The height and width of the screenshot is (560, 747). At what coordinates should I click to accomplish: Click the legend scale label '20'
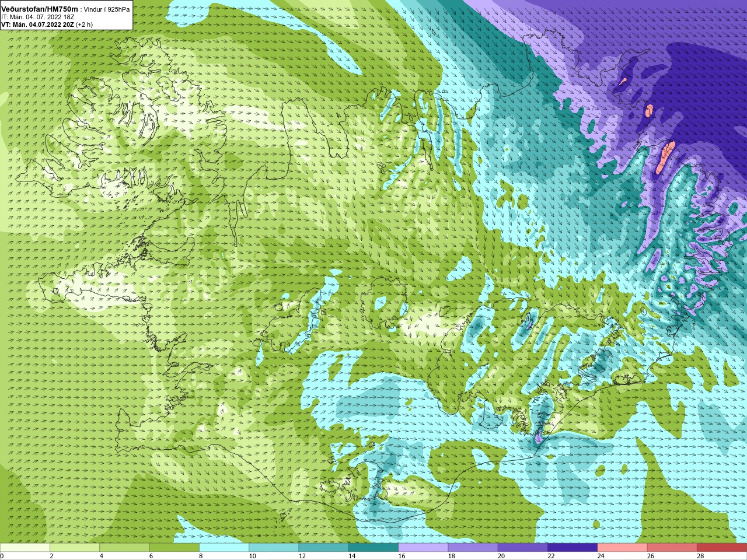coord(501,556)
